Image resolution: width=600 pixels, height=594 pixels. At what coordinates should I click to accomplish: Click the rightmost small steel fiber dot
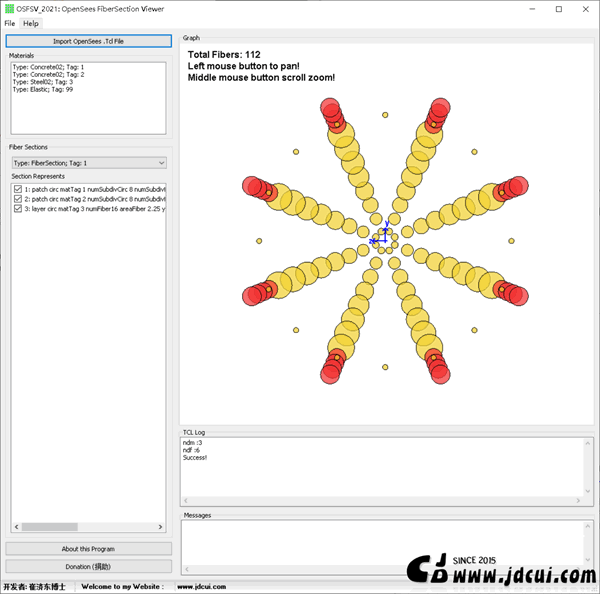(511, 241)
